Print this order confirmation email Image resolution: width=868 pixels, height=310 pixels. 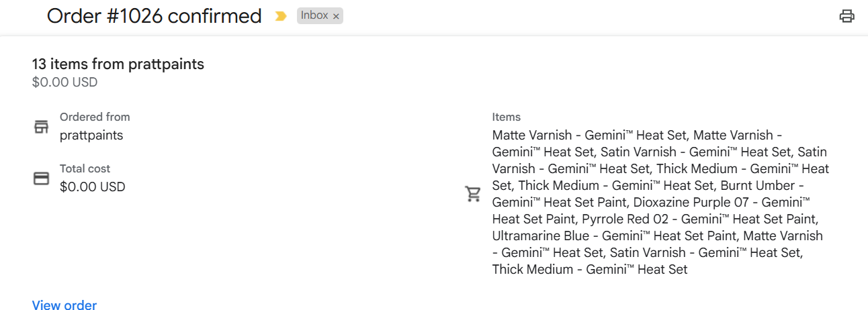[847, 16]
